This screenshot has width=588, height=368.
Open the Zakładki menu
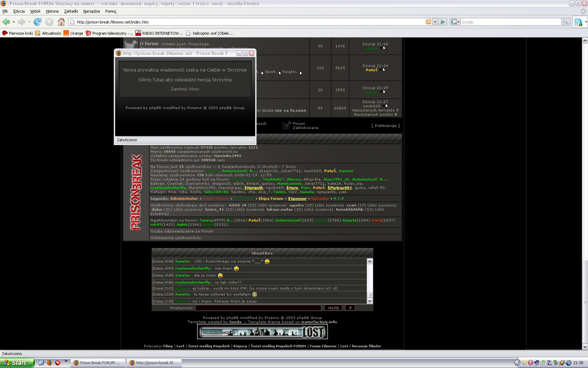tap(71, 11)
